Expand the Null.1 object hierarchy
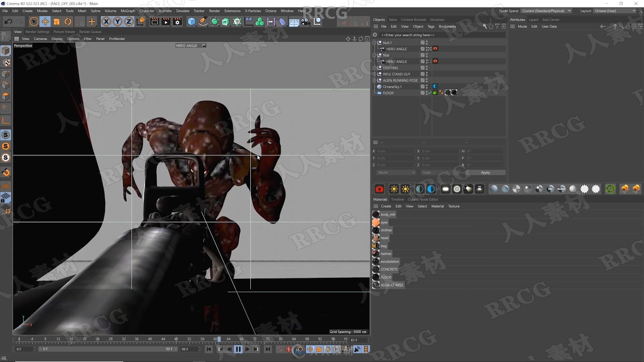This screenshot has height=362, width=644. [374, 42]
